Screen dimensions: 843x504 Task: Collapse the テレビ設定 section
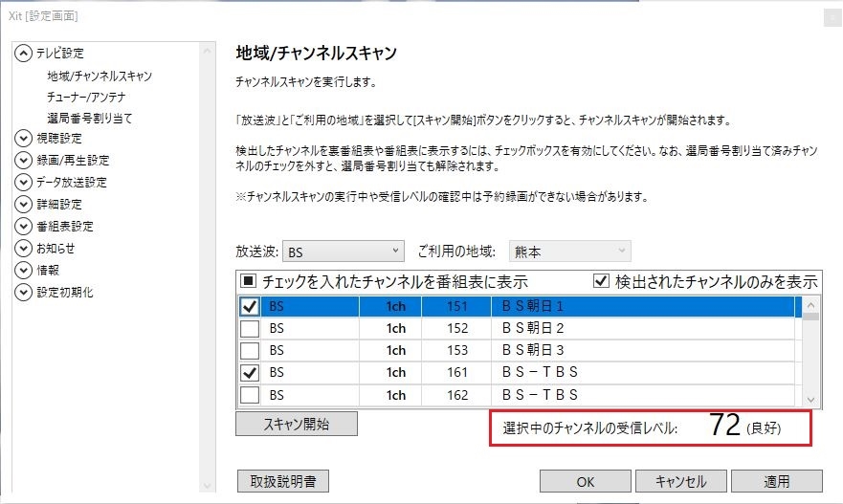coord(23,54)
